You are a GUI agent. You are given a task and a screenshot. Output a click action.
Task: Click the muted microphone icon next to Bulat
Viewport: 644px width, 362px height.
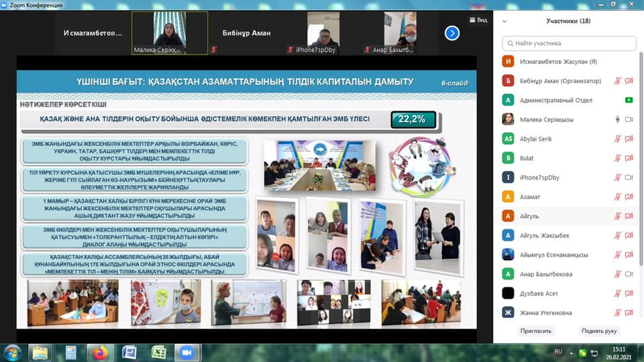click(x=617, y=158)
